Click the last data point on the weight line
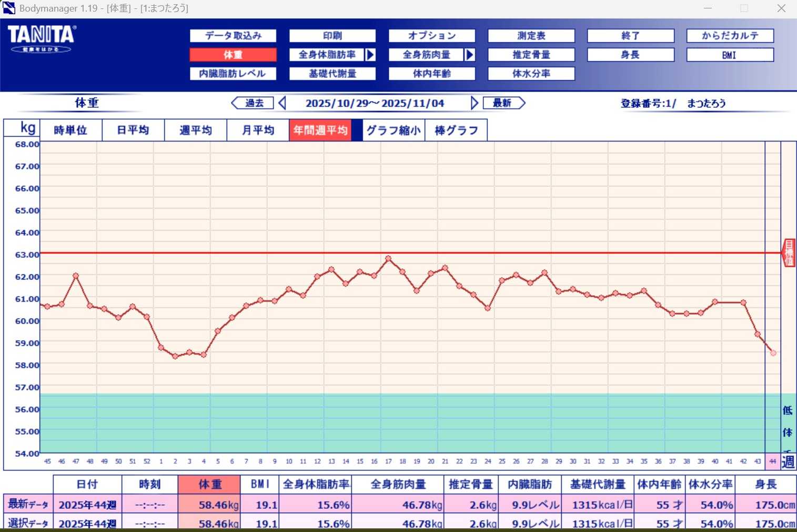Screen dimensions: 797x532 pos(773,353)
